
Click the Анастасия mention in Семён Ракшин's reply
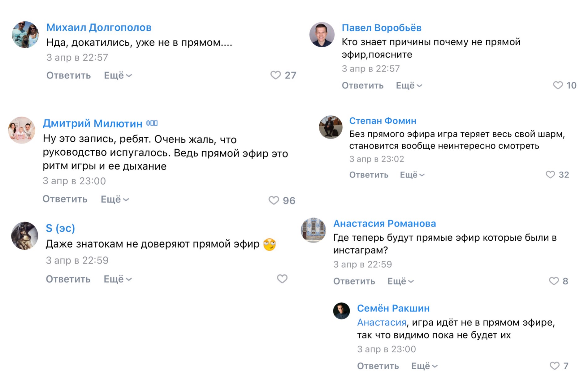pos(381,322)
